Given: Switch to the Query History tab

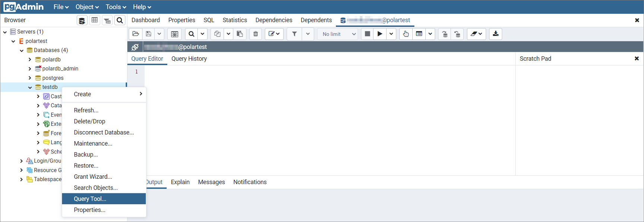Looking at the screenshot, I should tap(189, 59).
